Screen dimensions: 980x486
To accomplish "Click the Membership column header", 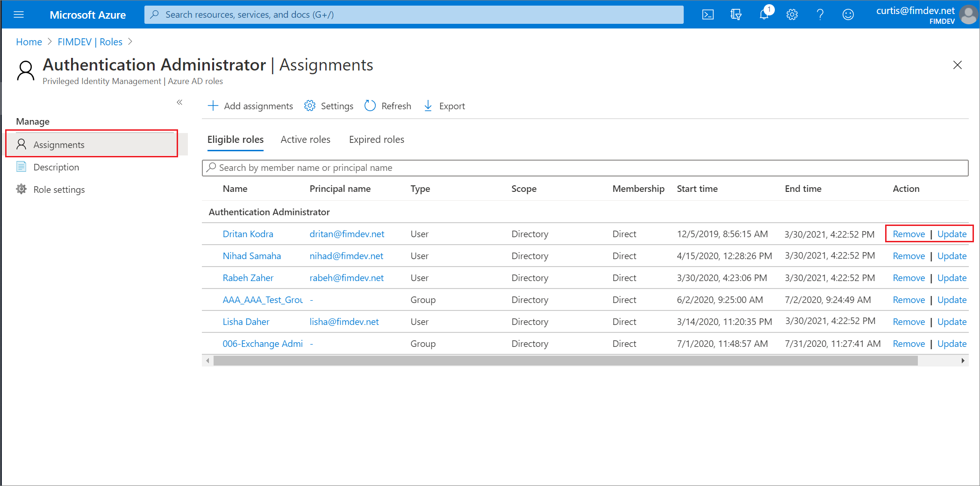I will [x=638, y=189].
